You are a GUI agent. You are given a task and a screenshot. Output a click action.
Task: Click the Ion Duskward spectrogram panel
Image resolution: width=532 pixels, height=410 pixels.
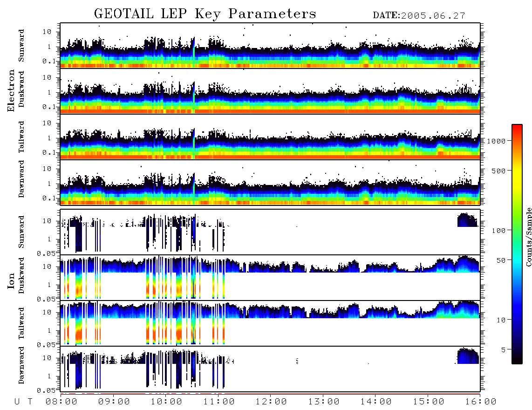270,277
